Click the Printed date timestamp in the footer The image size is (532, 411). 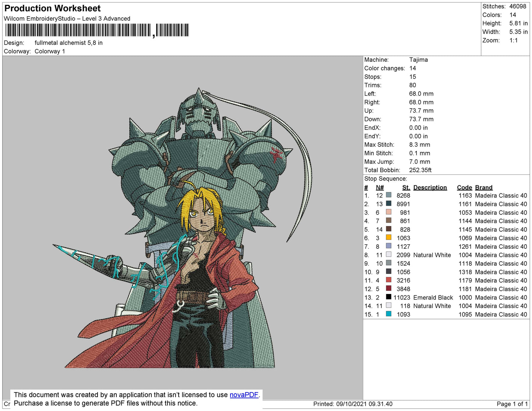(x=352, y=404)
